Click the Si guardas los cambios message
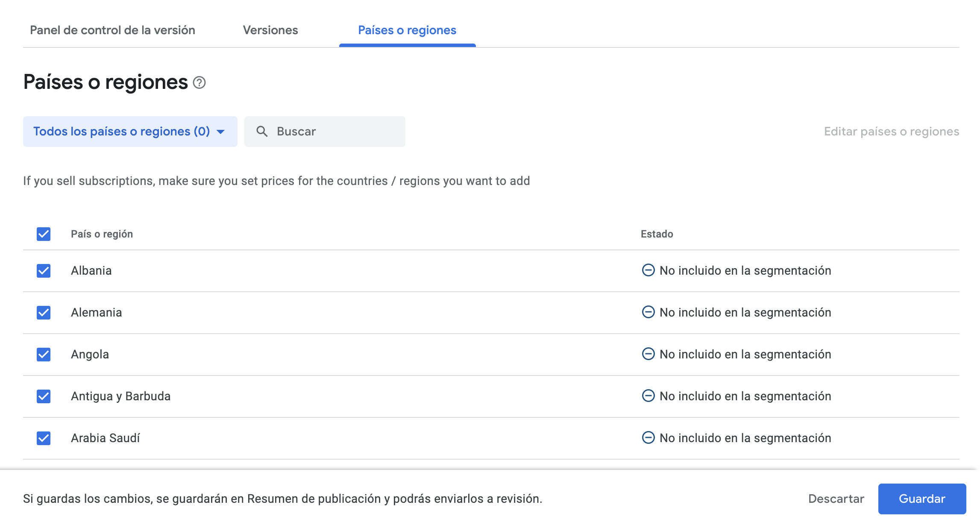 tap(282, 499)
